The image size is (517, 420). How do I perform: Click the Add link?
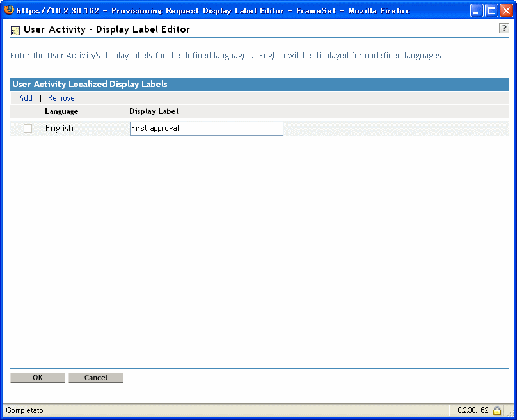tap(26, 98)
